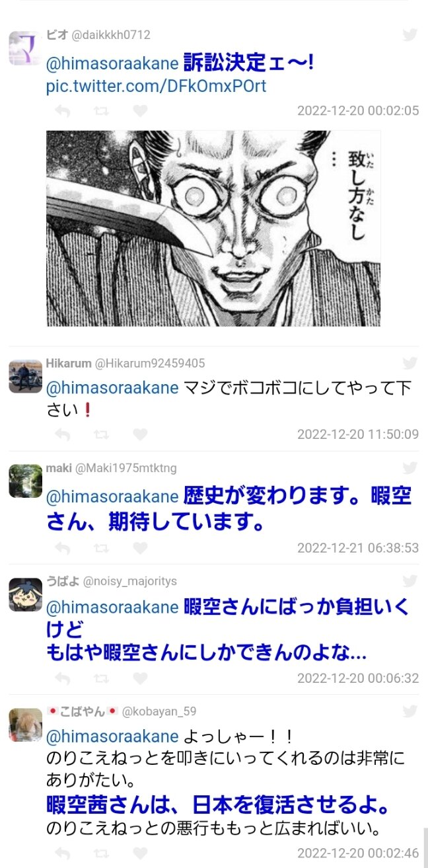Viewport: 428px width, 868px height.
Task: Open @himasoraakane mention in maki's tweet
Action: (x=112, y=497)
